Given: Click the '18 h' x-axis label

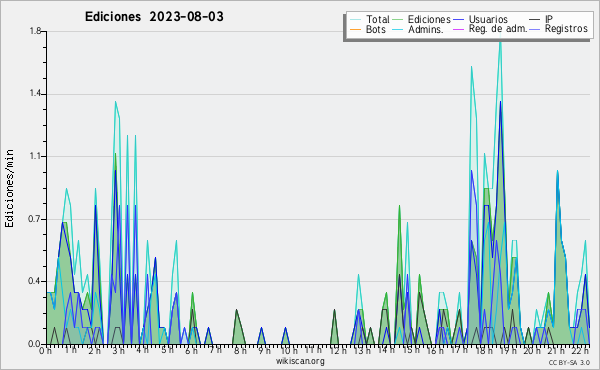Looking at the screenshot, I should point(483,350).
